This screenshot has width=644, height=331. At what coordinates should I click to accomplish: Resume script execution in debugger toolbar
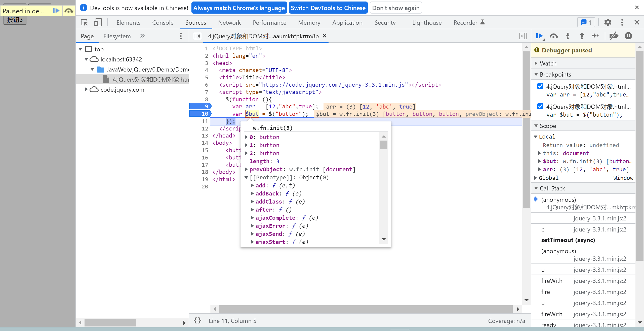[x=540, y=36]
